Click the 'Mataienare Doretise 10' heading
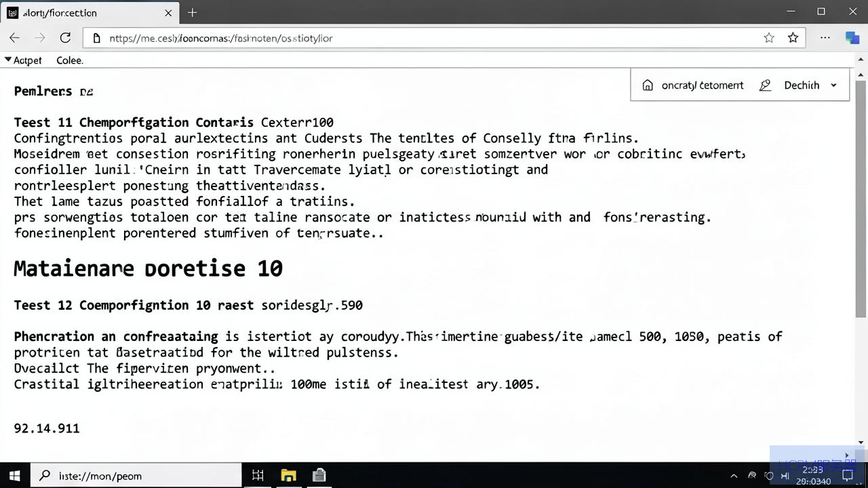 point(148,268)
